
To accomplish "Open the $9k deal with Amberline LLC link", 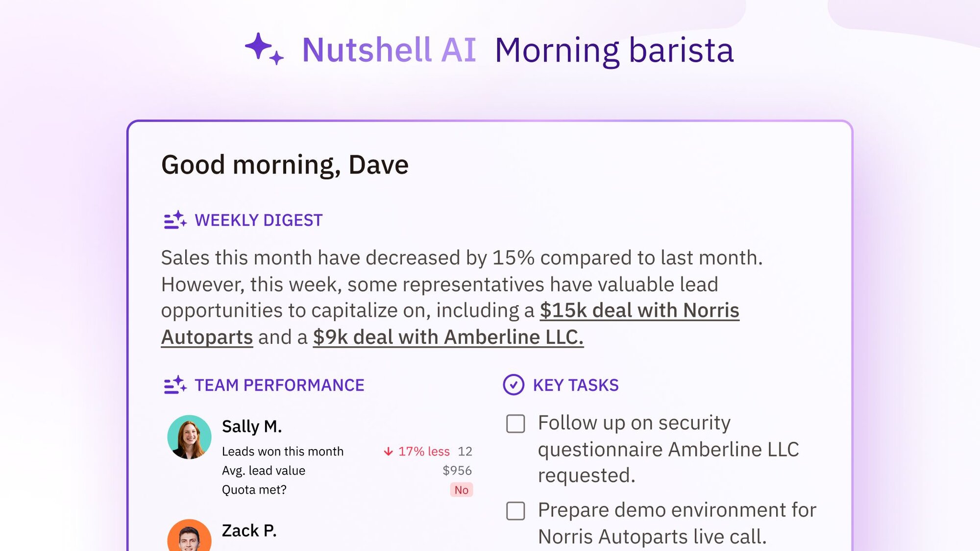I will pos(448,337).
